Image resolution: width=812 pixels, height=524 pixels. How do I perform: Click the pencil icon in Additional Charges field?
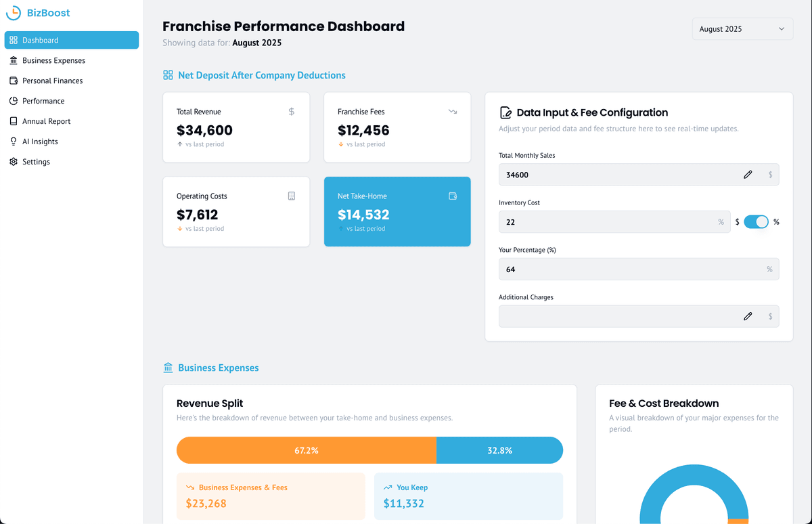coord(748,315)
